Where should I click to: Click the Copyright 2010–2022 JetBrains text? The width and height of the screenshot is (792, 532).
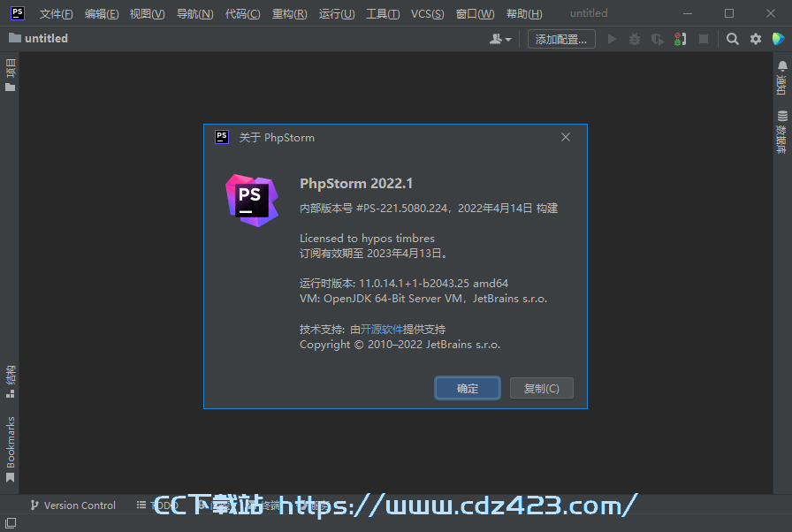(x=400, y=345)
